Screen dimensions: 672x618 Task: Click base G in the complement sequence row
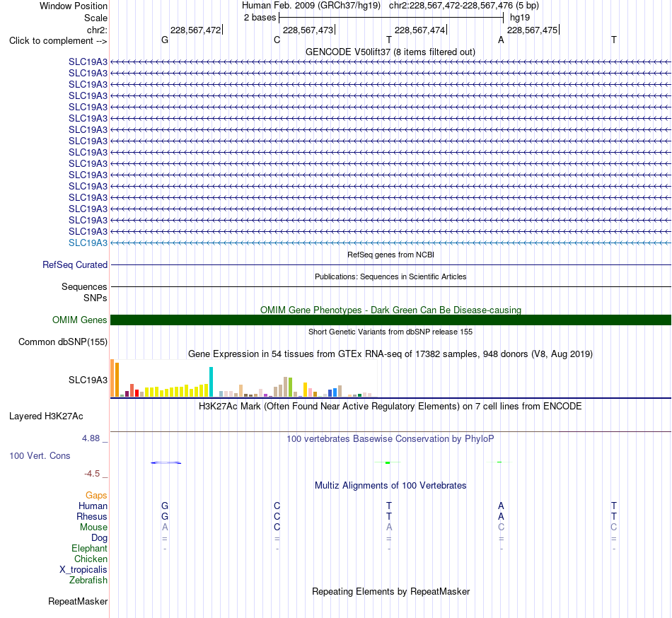[x=165, y=40]
